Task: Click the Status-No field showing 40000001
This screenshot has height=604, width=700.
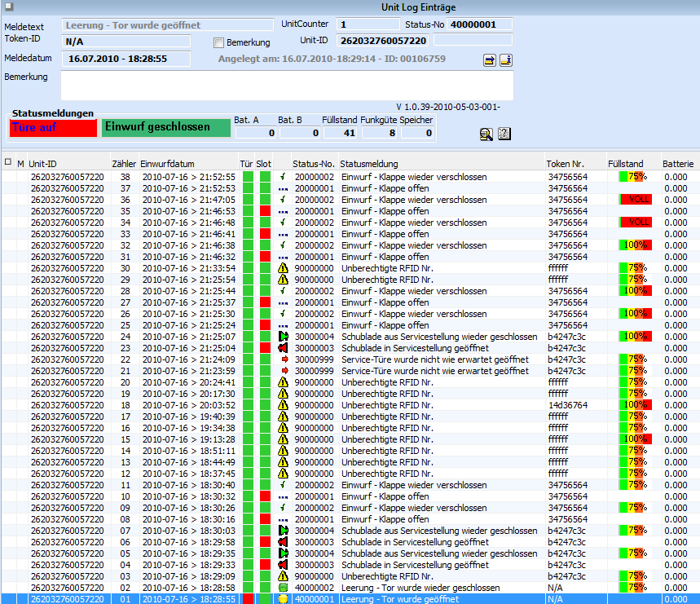Action: [479, 24]
